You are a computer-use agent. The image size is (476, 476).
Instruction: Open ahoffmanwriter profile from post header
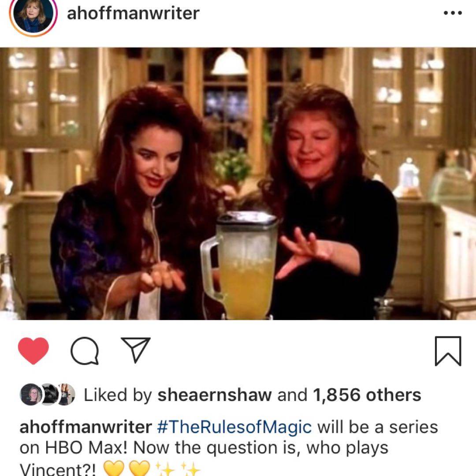point(133,13)
